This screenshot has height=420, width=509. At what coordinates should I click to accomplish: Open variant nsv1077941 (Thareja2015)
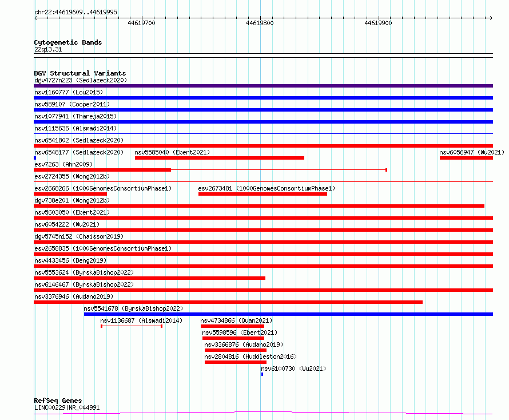[75, 116]
